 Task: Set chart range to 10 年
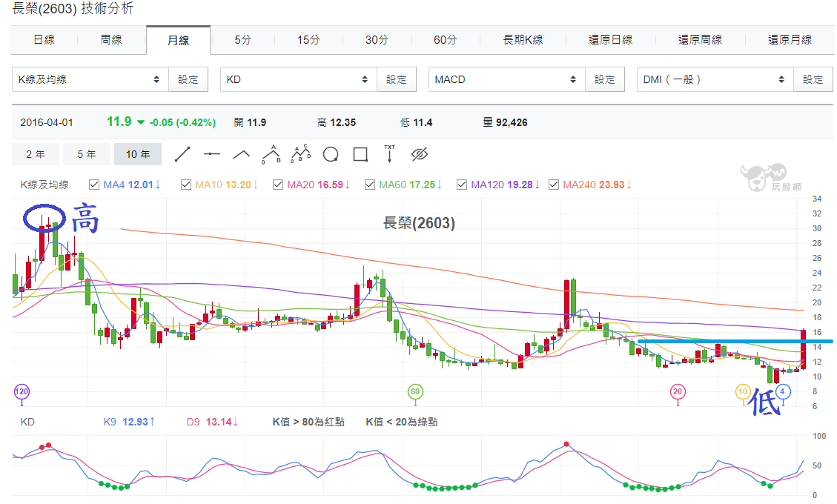138,154
